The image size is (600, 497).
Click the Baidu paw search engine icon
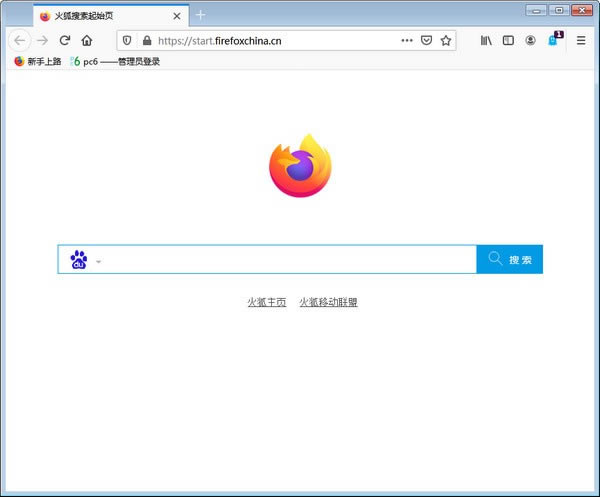tap(79, 259)
